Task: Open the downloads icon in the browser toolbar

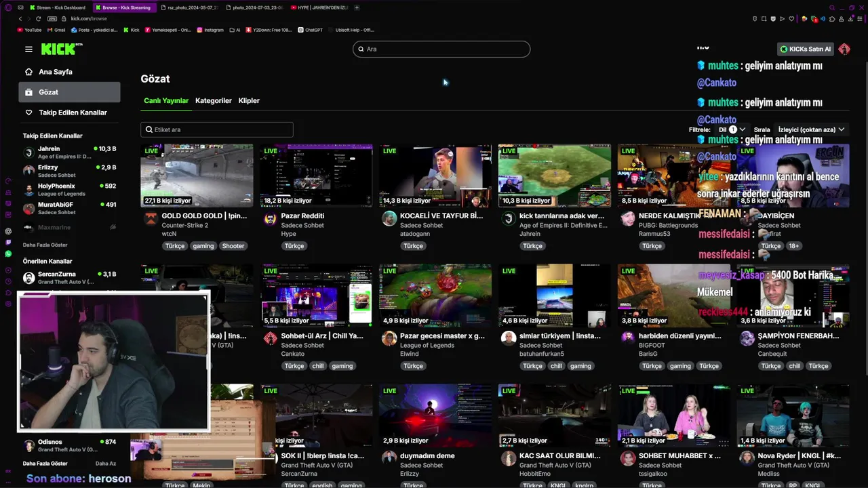Action: tap(850, 19)
